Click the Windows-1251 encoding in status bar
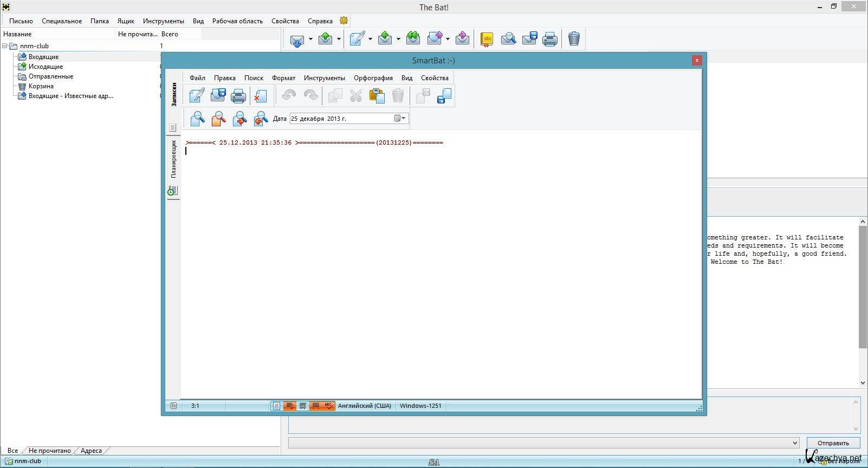This screenshot has width=868, height=468. point(420,406)
